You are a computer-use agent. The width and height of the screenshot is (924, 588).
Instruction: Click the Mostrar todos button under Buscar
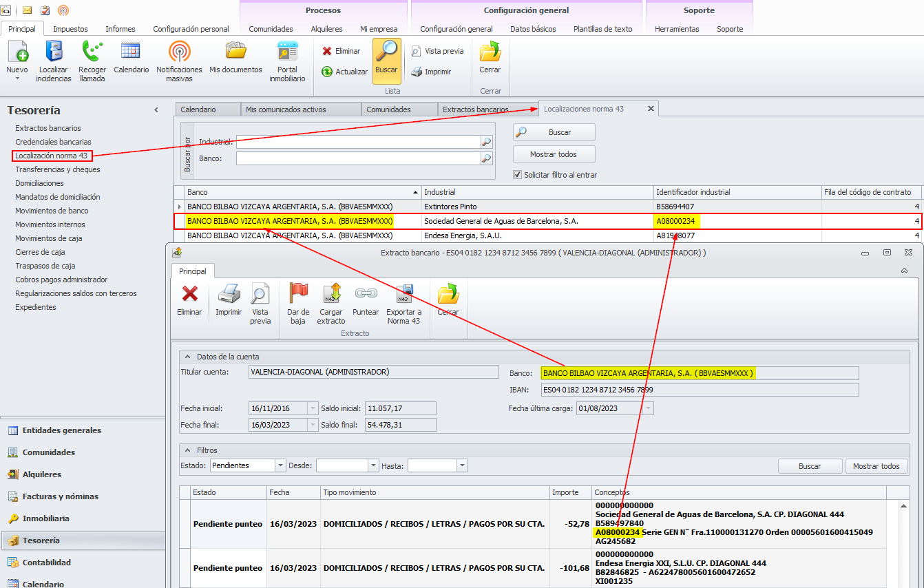click(x=554, y=154)
